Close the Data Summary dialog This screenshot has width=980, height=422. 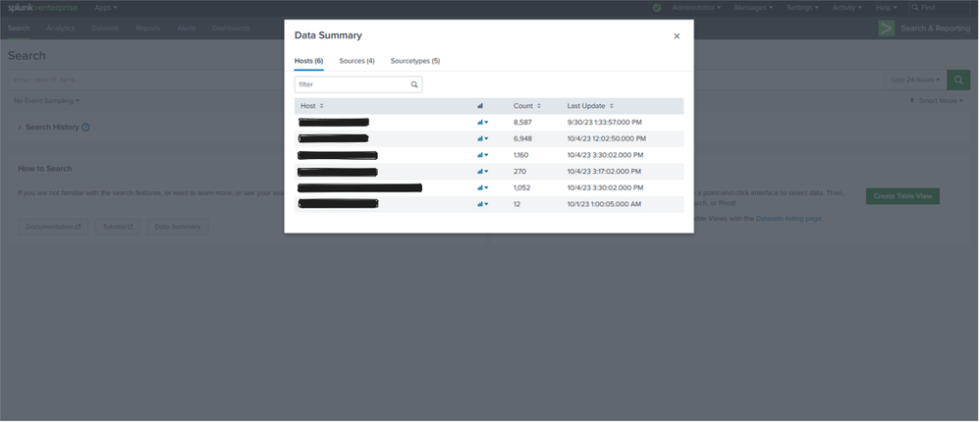coord(676,36)
